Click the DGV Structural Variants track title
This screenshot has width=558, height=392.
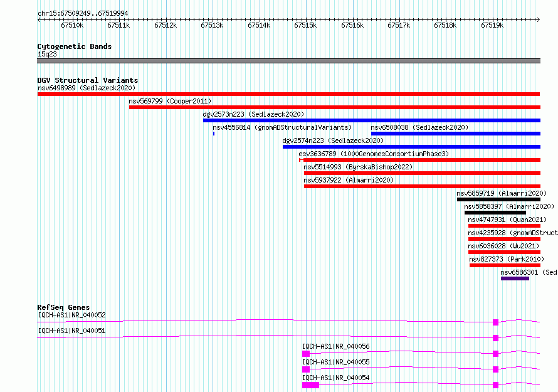coord(88,80)
